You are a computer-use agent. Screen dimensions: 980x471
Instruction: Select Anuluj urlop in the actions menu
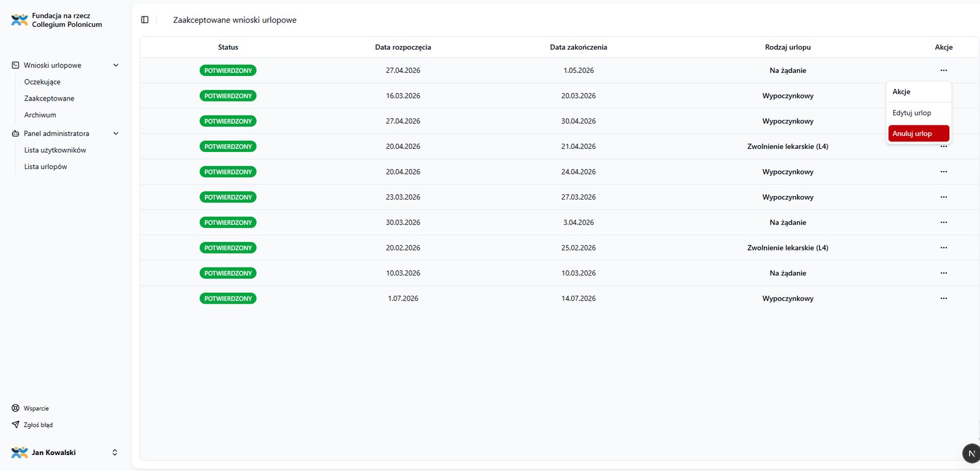[x=919, y=134]
